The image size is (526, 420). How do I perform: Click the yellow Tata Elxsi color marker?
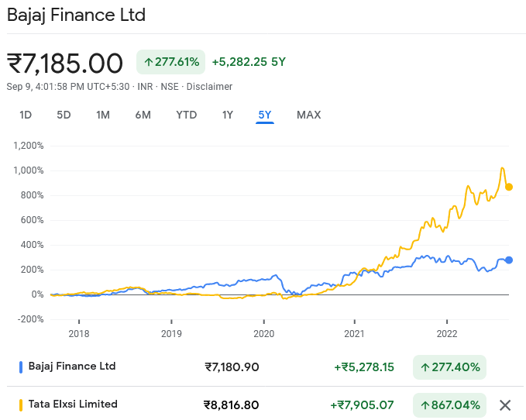[21, 405]
